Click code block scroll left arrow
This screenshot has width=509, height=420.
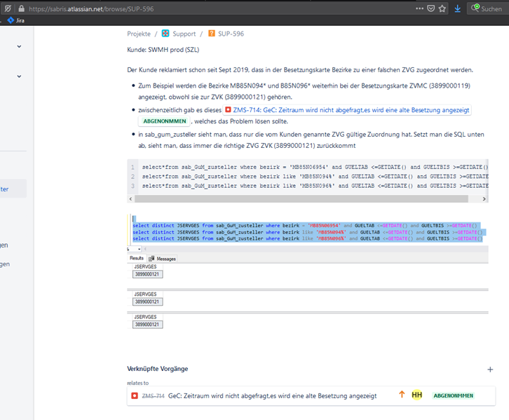point(130,198)
